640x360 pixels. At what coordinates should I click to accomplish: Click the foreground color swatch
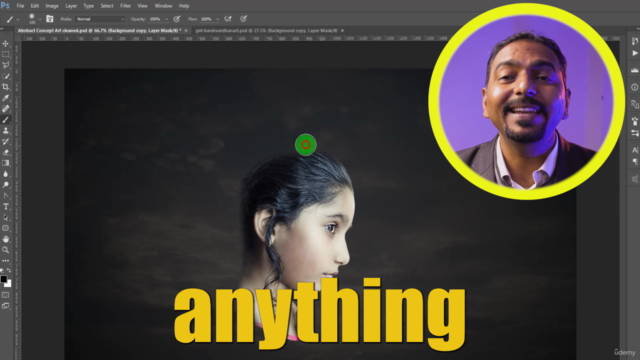4,279
